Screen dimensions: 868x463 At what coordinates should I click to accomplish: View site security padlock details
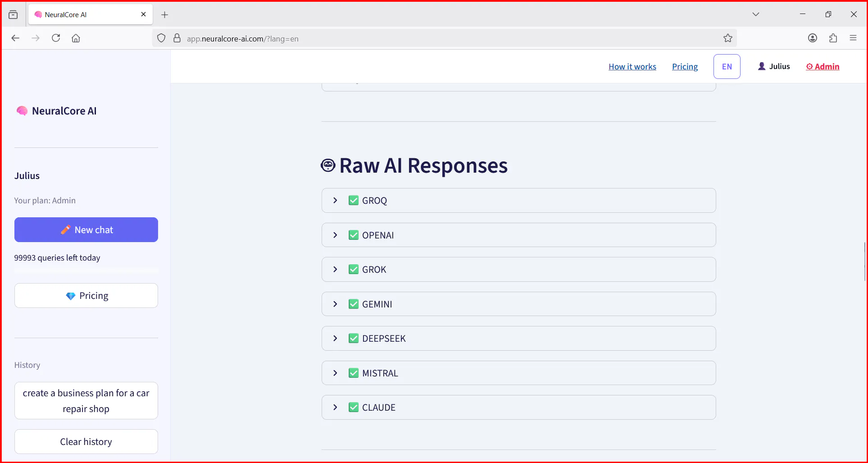click(177, 38)
